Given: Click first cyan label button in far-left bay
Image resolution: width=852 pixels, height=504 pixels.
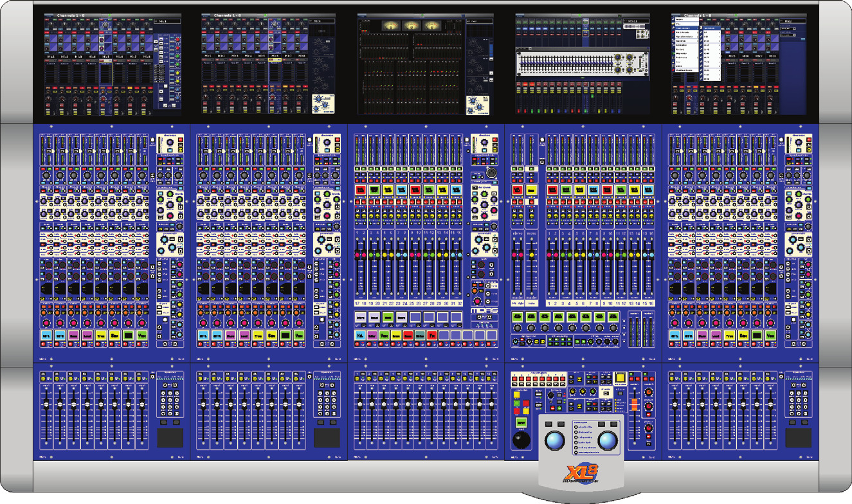Looking at the screenshot, I should 46,335.
